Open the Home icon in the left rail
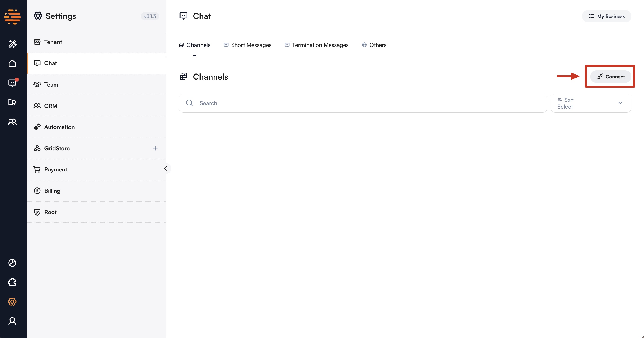 (12, 63)
